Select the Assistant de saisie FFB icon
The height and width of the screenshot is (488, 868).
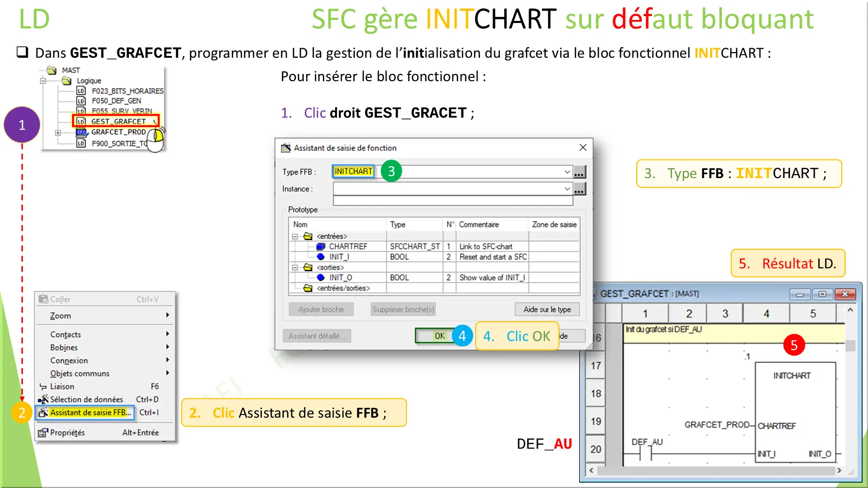pos(43,413)
